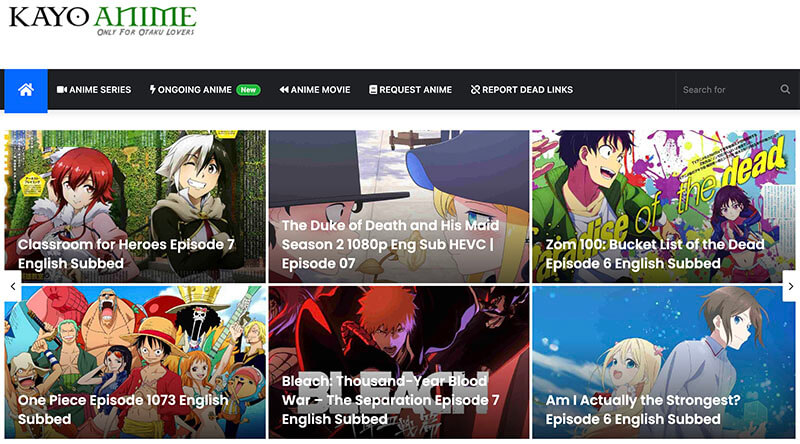The image size is (800, 444).
Task: Click the previous slide arrow on the left
Action: click(x=13, y=286)
